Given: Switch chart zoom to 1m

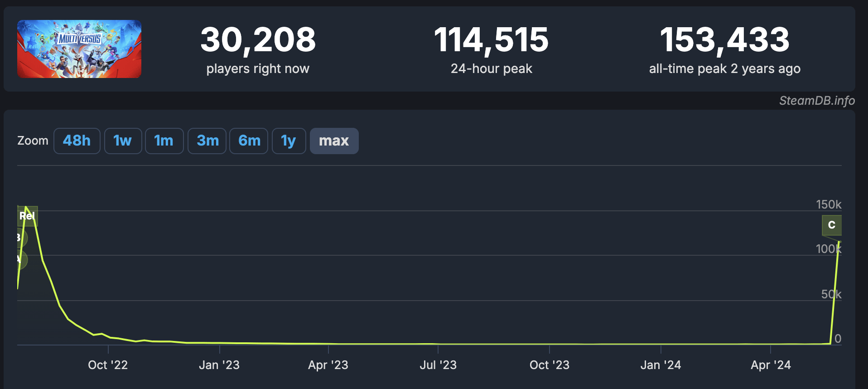Looking at the screenshot, I should pyautogui.click(x=164, y=141).
